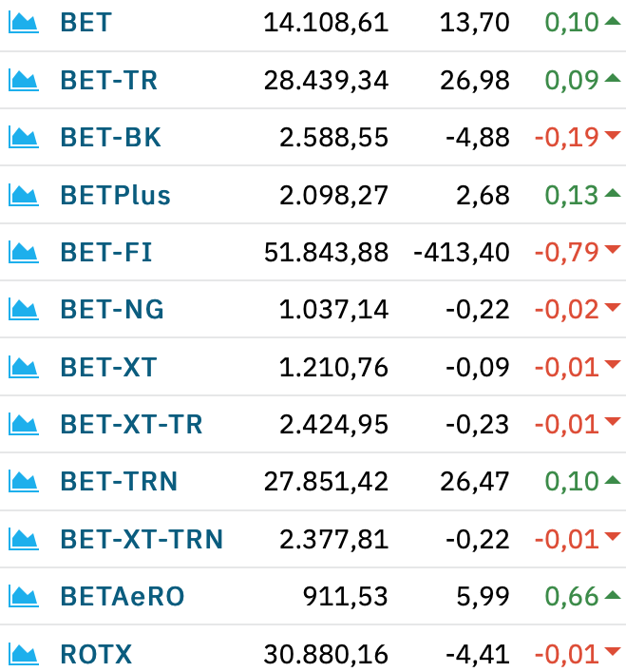The width and height of the screenshot is (626, 672).
Task: Open the BET-XT-TR index link
Action: [x=131, y=424]
